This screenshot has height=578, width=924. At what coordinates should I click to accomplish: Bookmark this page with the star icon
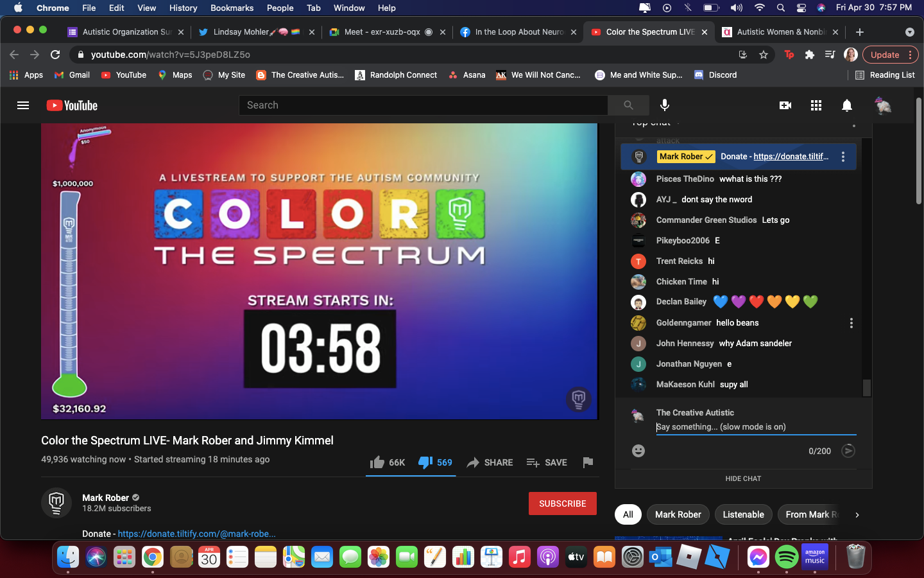tap(764, 55)
